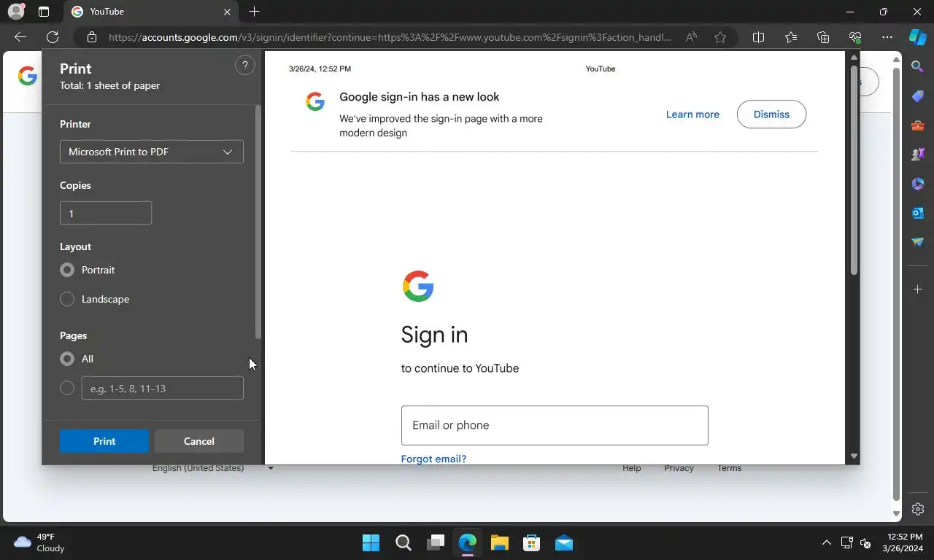Select the Portrait layout option
Viewport: 934px width, 560px height.
coord(67,270)
